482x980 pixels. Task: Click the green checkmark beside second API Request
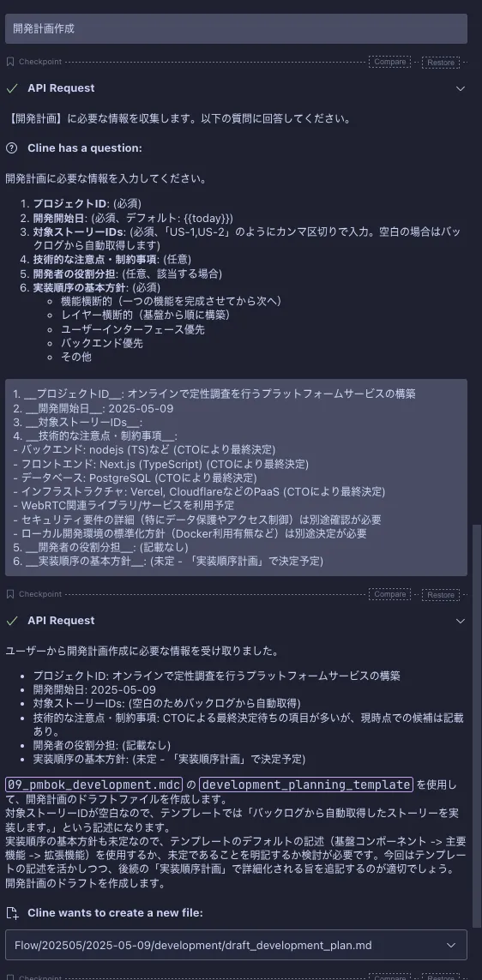point(11,621)
